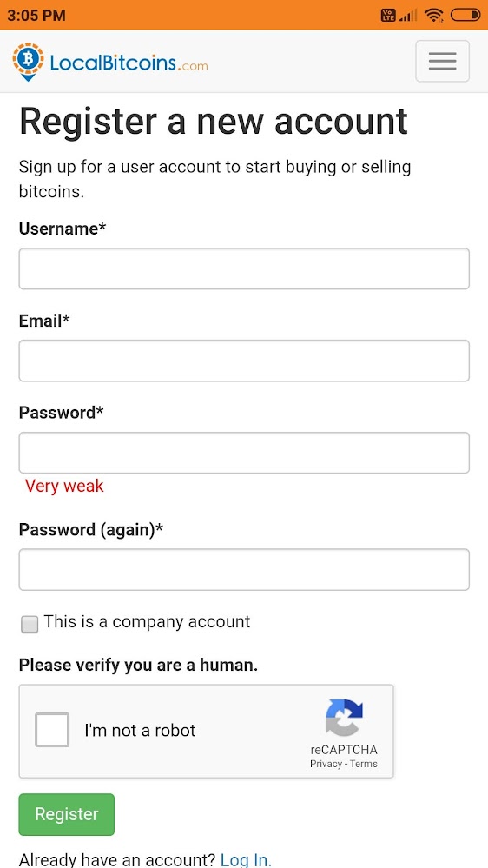Tap the Wi-Fi status icon
Screen dimensions: 488x868
(434, 16)
